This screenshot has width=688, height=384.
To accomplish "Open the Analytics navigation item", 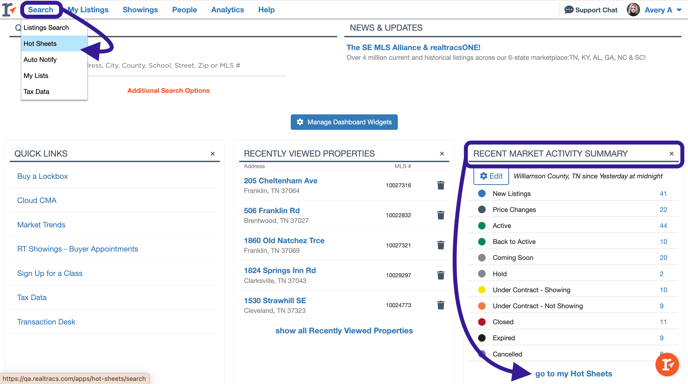I will click(227, 10).
